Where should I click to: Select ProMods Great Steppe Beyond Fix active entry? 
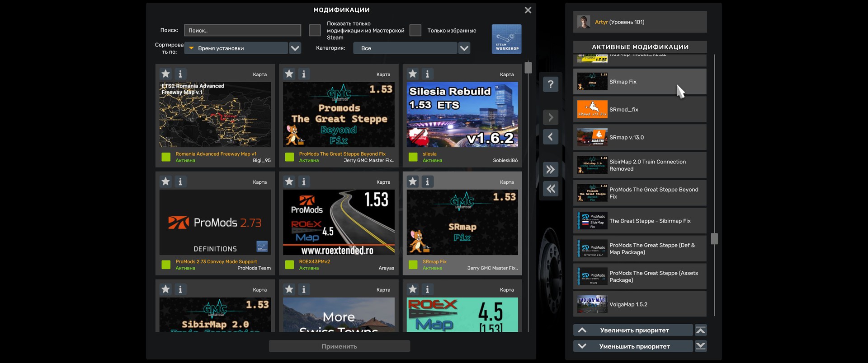(640, 193)
